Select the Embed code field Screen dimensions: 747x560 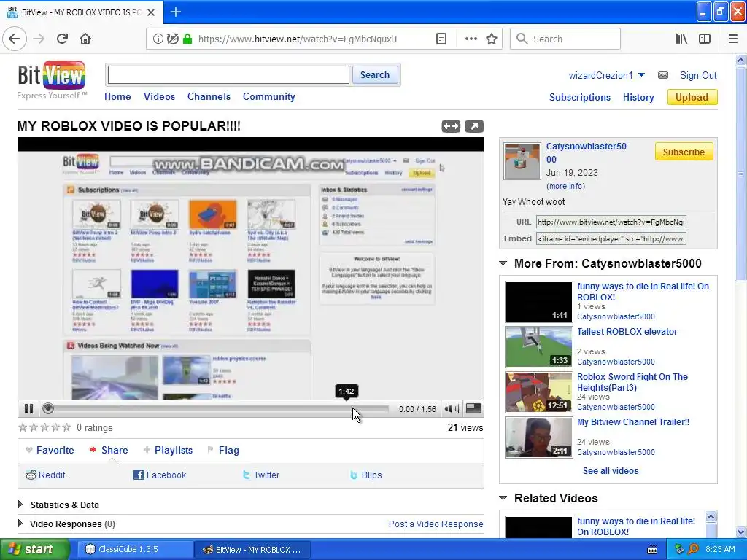click(611, 238)
